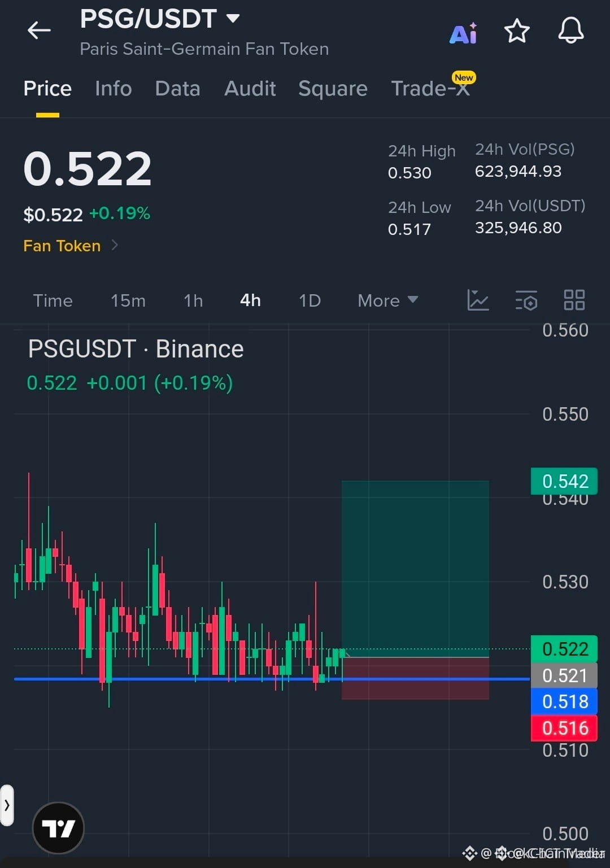Image resolution: width=610 pixels, height=868 pixels.
Task: Switch to the Square tab
Action: point(333,89)
